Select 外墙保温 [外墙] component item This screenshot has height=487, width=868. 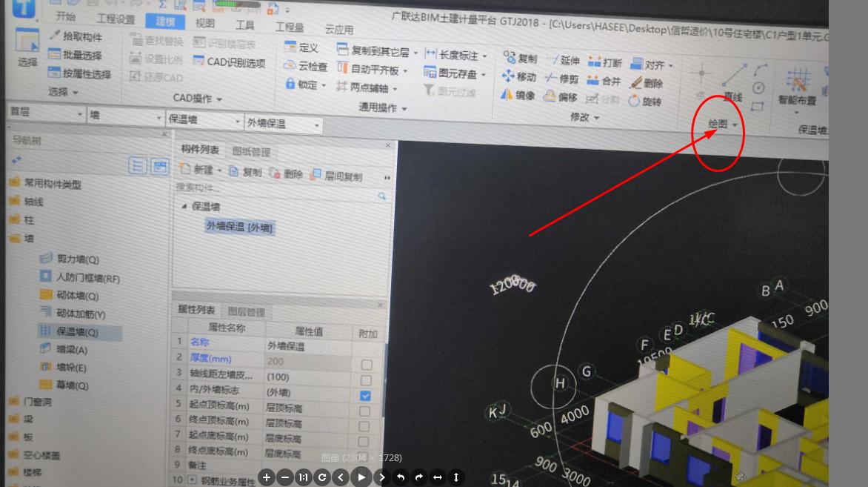coord(239,227)
